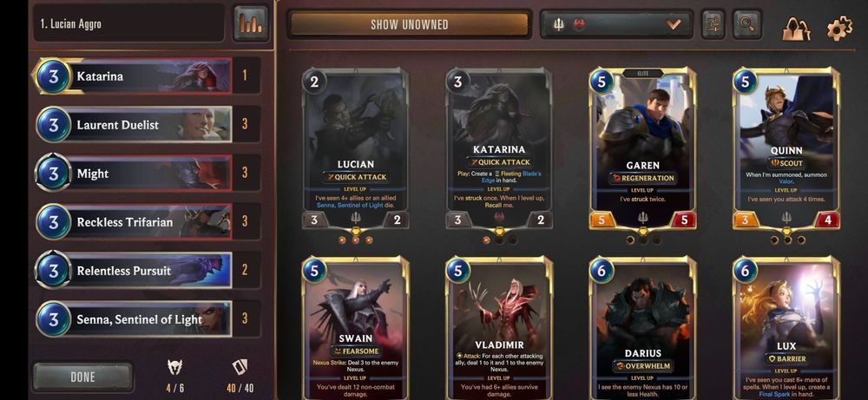The image size is (868, 400).
Task: Open the deck stats bar chart icon
Action: 251,23
